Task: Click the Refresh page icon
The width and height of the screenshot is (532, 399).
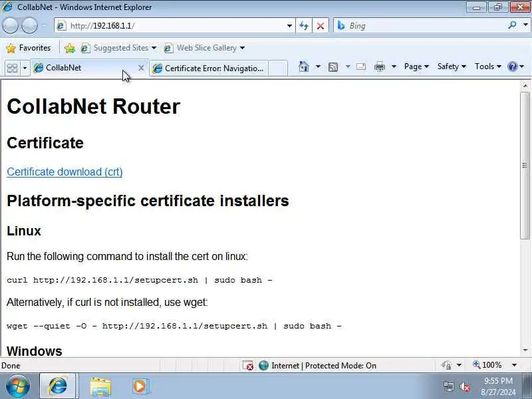Action: 304,26
